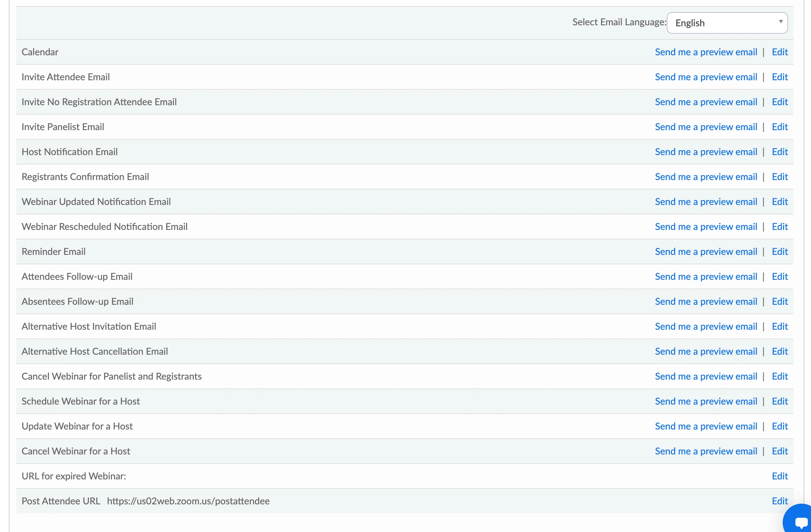Edit Absentees Follow-up Email template

[779, 301]
